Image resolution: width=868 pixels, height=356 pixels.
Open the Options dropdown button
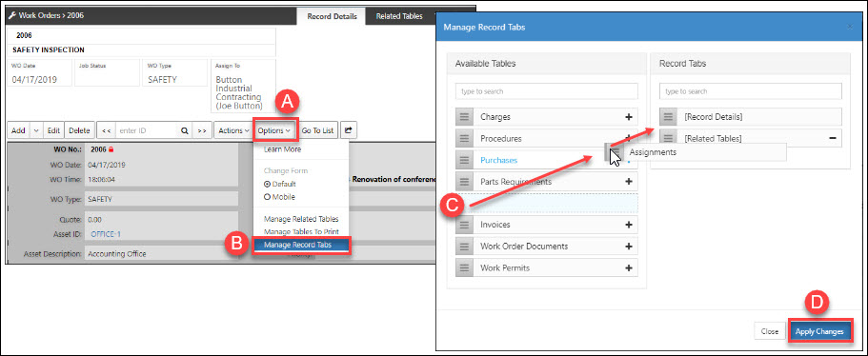tap(274, 130)
